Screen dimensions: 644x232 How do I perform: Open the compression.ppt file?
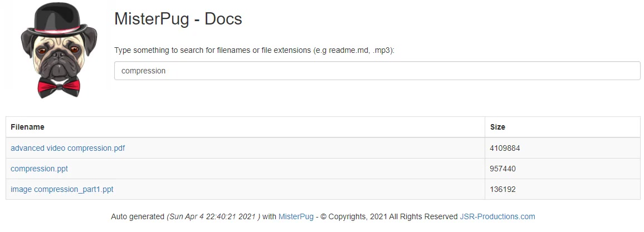click(x=40, y=169)
